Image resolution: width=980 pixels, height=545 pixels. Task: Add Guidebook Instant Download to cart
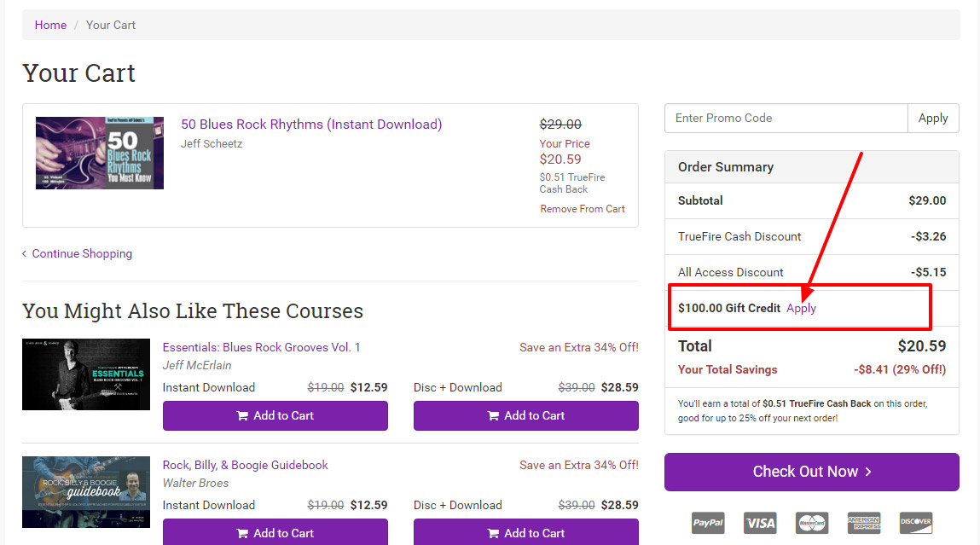[275, 533]
